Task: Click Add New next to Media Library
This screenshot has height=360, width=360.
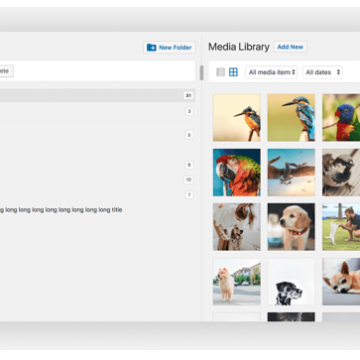Action: click(x=290, y=47)
